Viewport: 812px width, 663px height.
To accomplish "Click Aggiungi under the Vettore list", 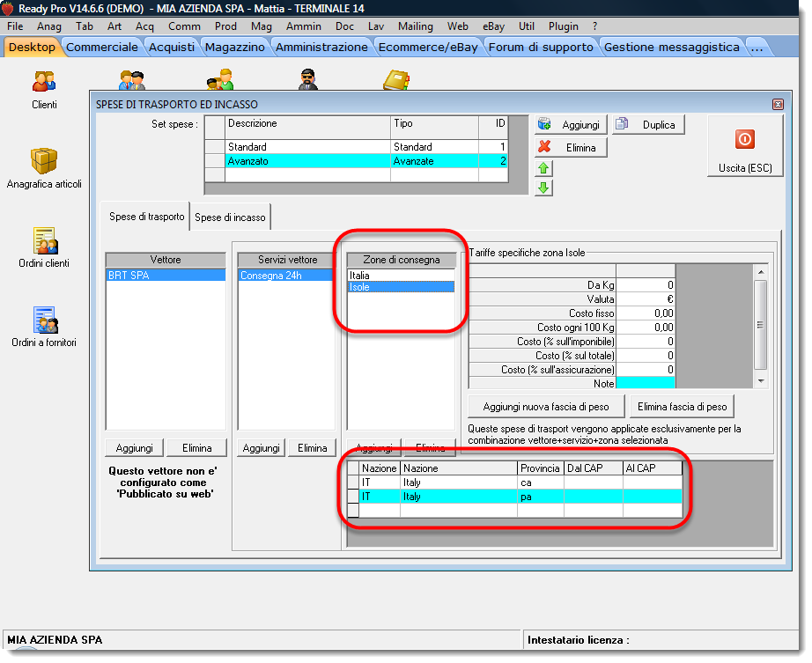I will [x=134, y=447].
